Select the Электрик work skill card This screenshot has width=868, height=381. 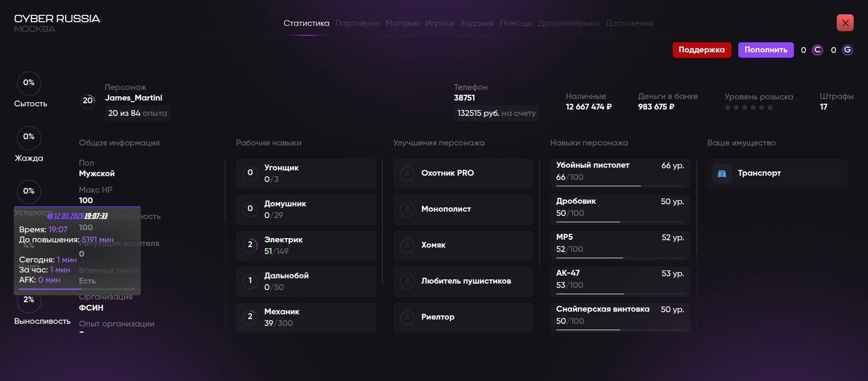(306, 246)
